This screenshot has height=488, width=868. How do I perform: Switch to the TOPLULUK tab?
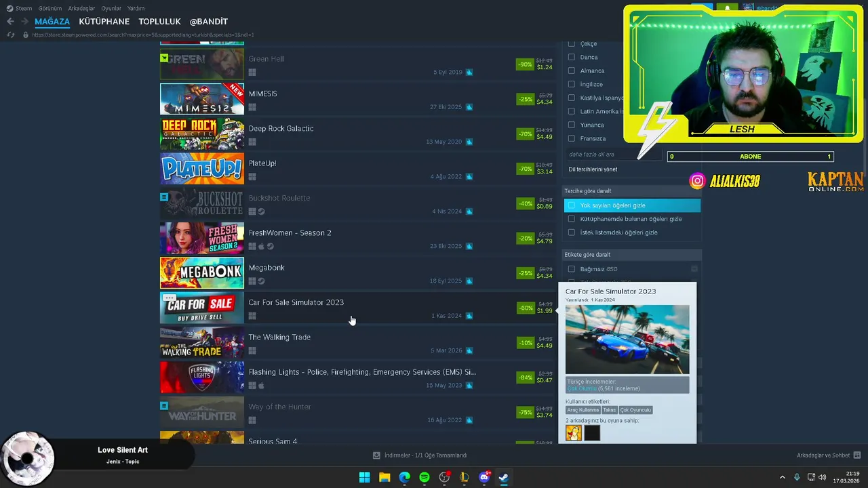[159, 22]
